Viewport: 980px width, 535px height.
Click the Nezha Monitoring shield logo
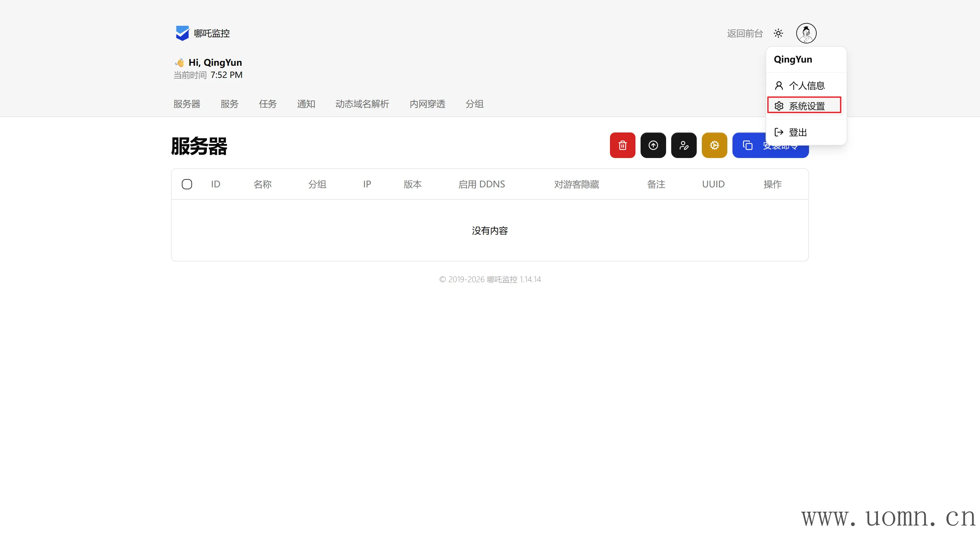182,33
